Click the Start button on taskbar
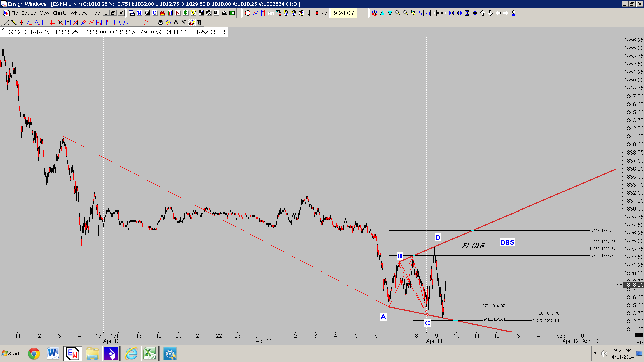This screenshot has width=644, height=362. click(x=11, y=354)
